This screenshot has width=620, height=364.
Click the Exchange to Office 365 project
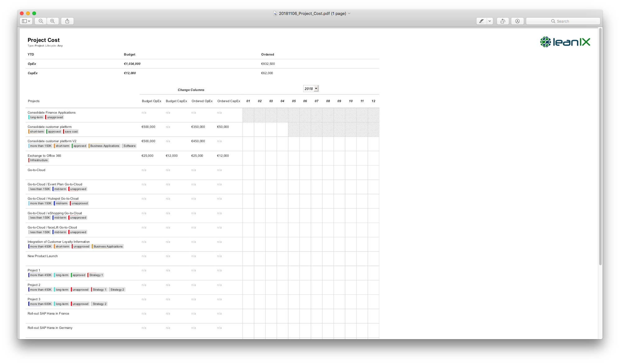point(44,156)
